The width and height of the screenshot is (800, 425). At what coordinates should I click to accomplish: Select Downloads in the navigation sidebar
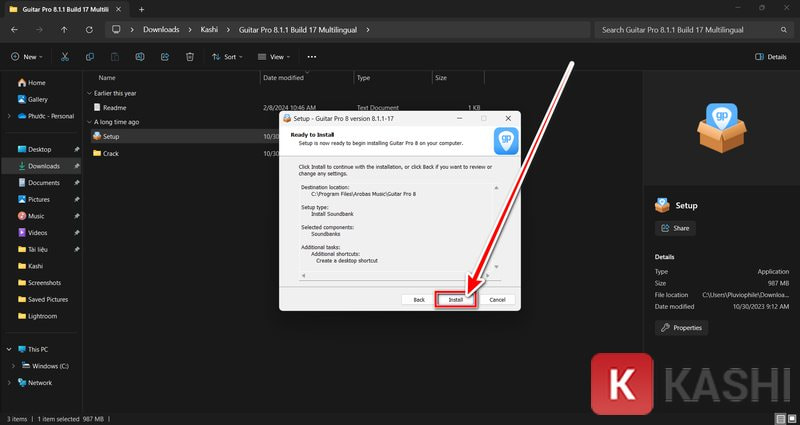pos(43,166)
